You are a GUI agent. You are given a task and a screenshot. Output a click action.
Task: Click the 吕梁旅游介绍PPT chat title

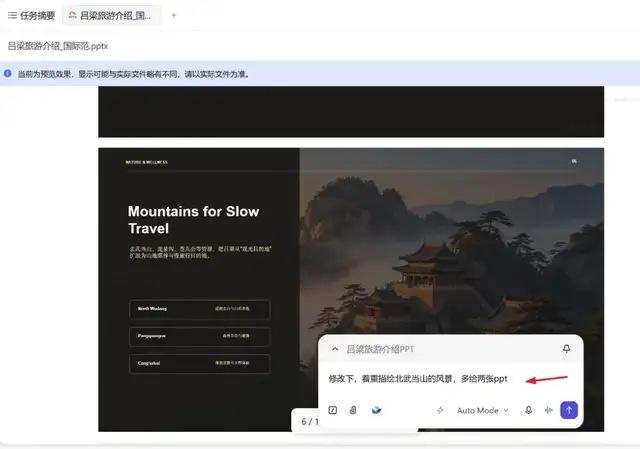point(380,349)
